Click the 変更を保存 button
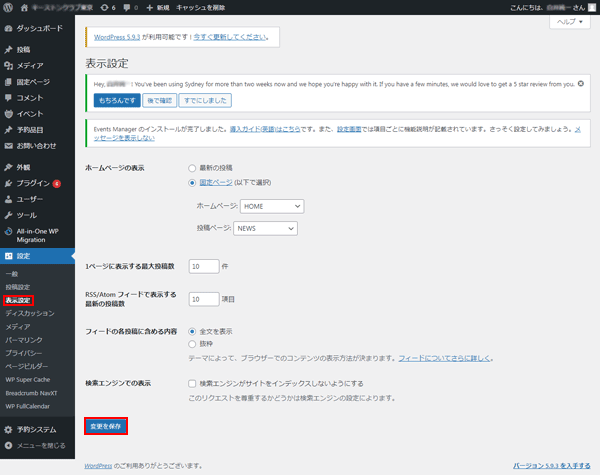The height and width of the screenshot is (475, 600). (x=106, y=426)
